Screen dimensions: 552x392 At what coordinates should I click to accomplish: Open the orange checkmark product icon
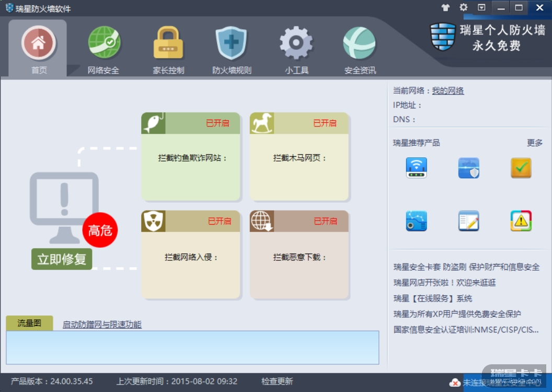coord(521,168)
